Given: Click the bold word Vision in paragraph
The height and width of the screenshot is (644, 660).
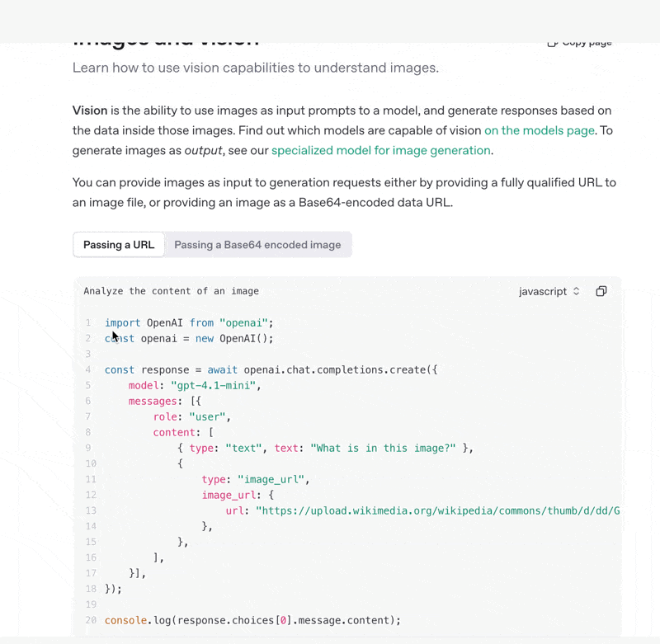Looking at the screenshot, I should (x=90, y=110).
